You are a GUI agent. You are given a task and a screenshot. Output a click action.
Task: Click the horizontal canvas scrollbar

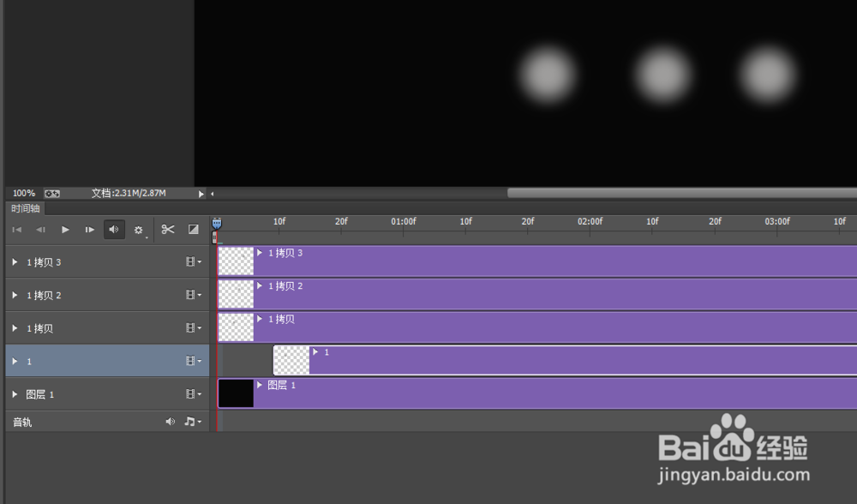tap(681, 193)
